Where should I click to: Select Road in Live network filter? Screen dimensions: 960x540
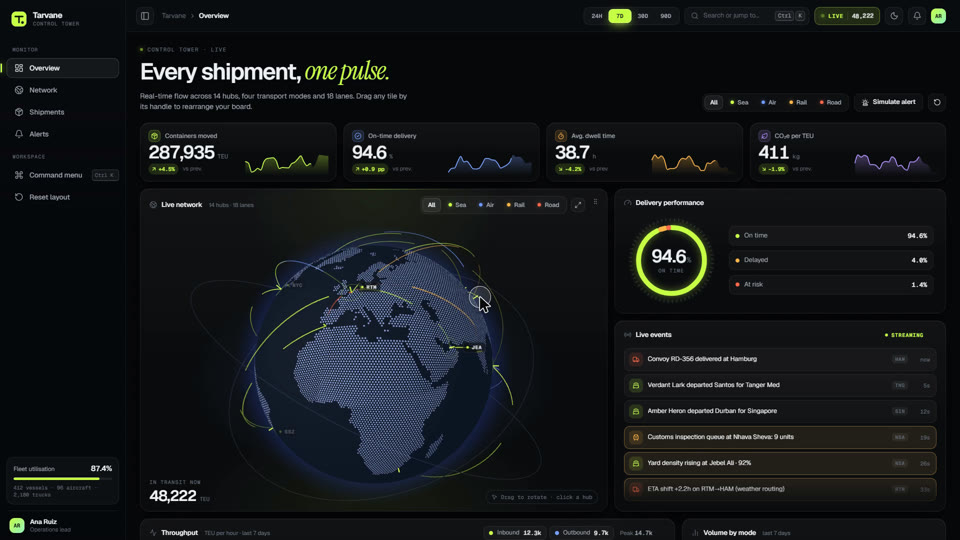548,205
